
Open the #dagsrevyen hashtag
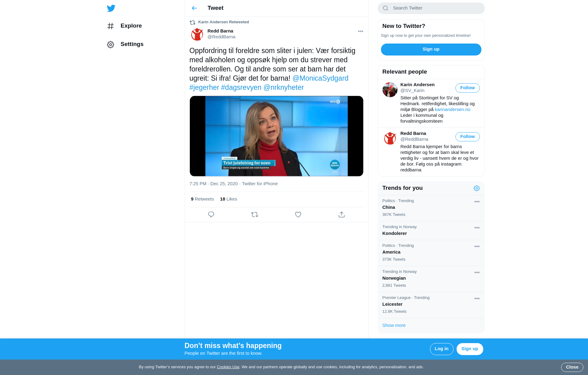click(241, 87)
